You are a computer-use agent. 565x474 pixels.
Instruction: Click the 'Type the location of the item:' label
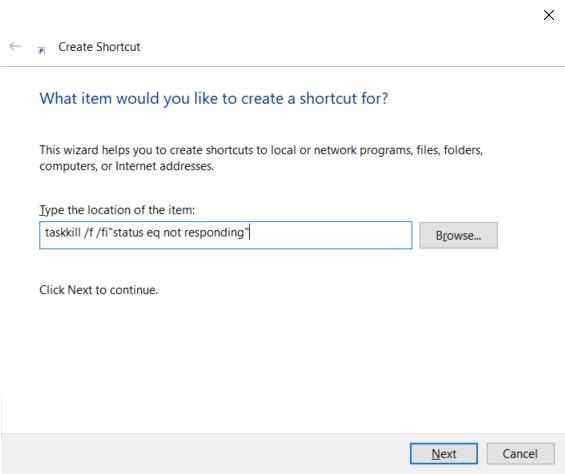click(x=117, y=210)
